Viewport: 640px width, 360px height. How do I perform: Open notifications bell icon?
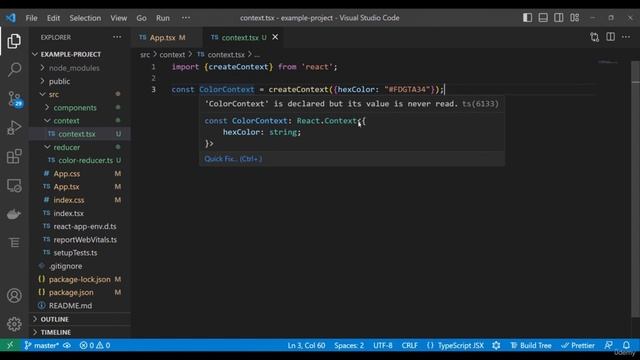pos(626,345)
